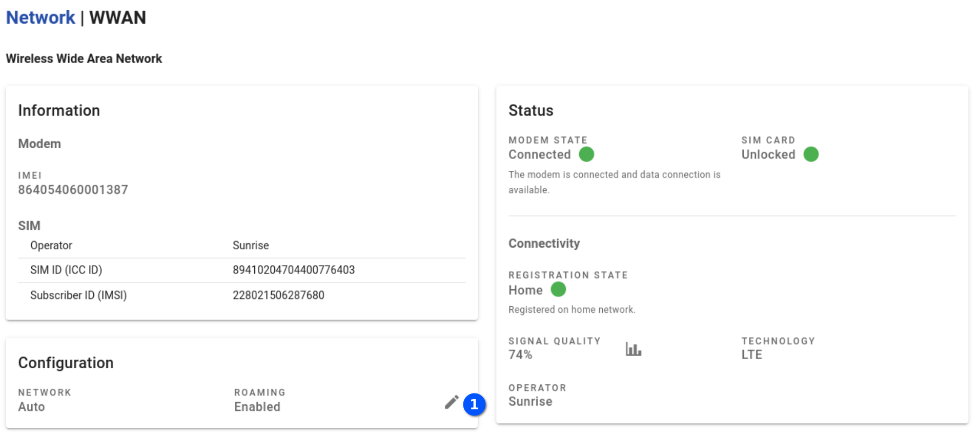
Task: Click the Status card heading
Action: [x=530, y=110]
